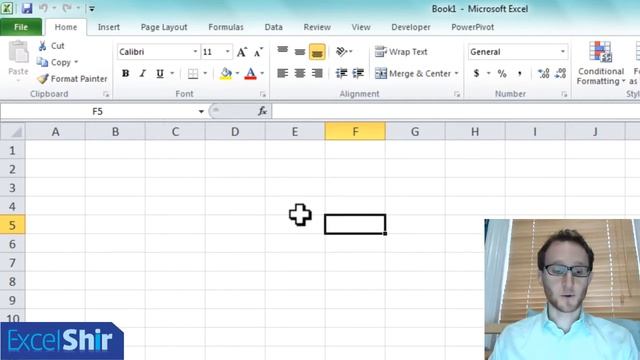Click Merge & Center
Image resolution: width=640 pixels, height=360 pixels.
[412, 73]
